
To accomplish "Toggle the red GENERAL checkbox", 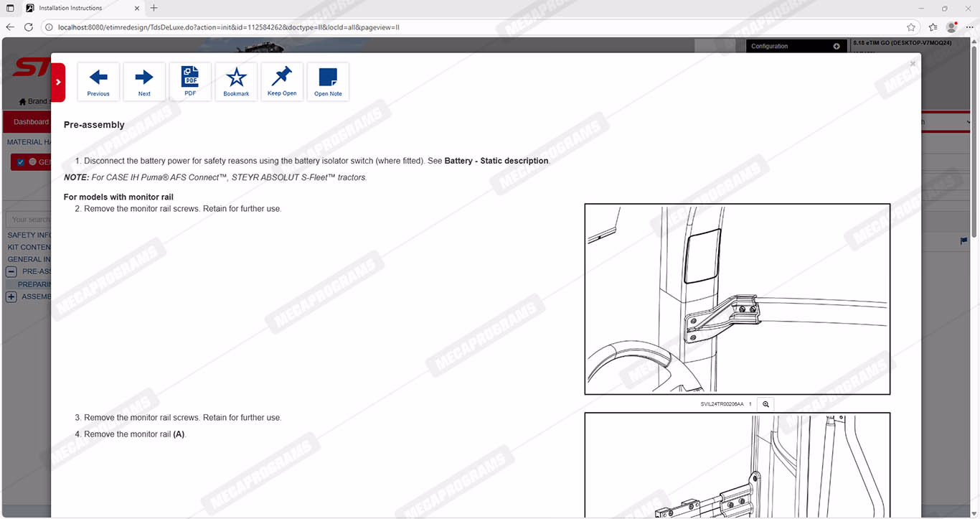I will click(21, 162).
